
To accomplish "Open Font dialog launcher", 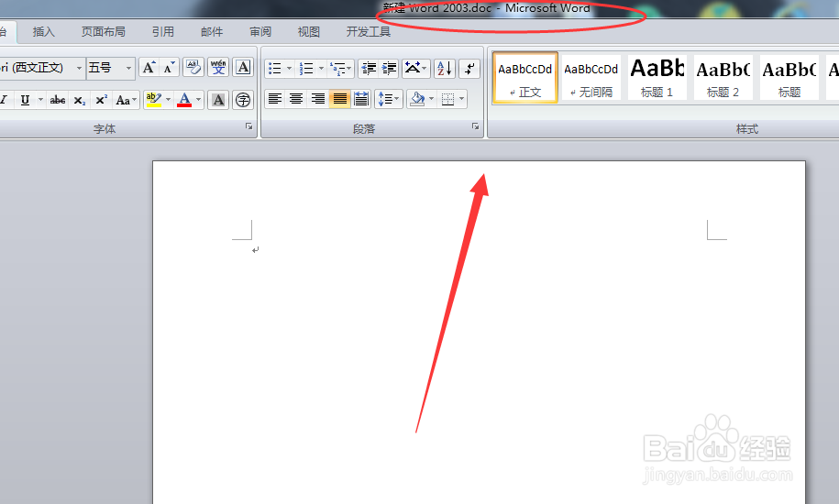I will tap(248, 126).
